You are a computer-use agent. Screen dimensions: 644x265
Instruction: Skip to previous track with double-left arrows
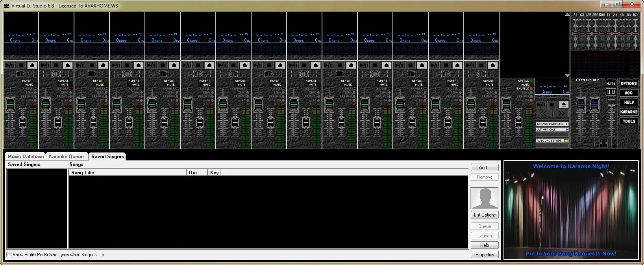click(x=544, y=113)
